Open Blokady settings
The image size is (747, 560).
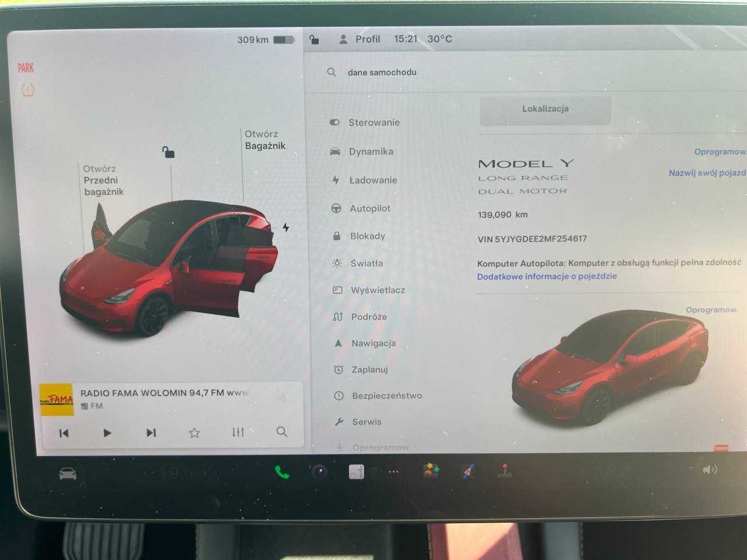tap(368, 236)
